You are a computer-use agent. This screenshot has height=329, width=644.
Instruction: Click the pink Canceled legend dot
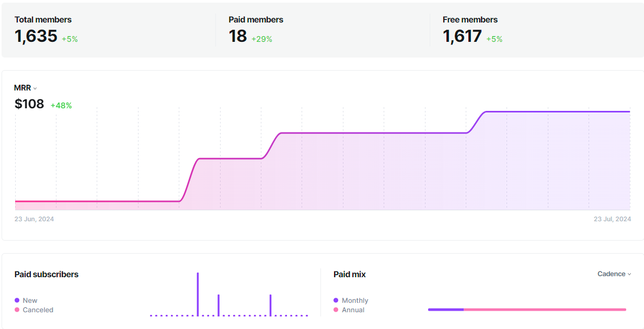17,310
